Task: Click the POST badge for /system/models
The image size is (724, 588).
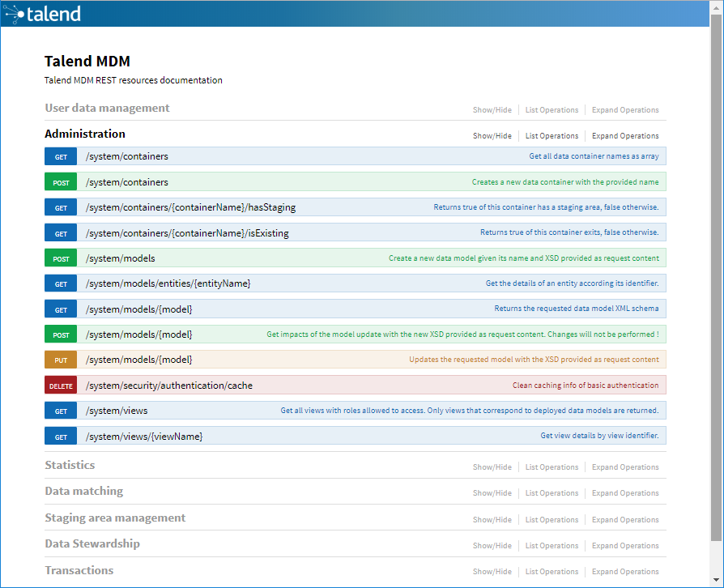Action: pos(61,259)
